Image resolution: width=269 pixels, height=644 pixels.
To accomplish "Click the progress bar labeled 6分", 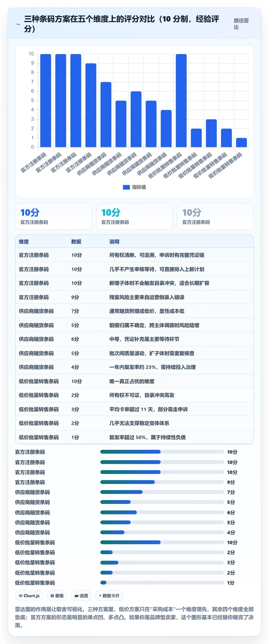I will tap(162, 512).
